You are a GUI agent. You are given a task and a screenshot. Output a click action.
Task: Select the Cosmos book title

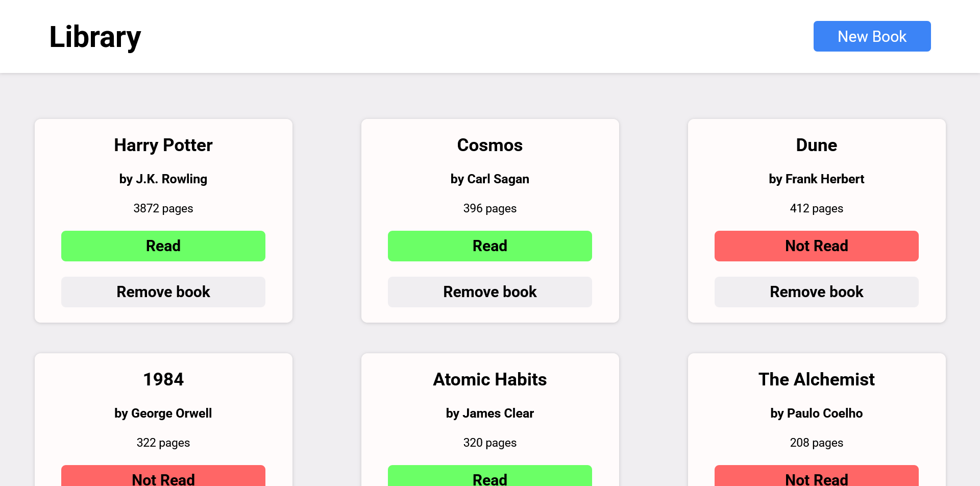coord(490,145)
